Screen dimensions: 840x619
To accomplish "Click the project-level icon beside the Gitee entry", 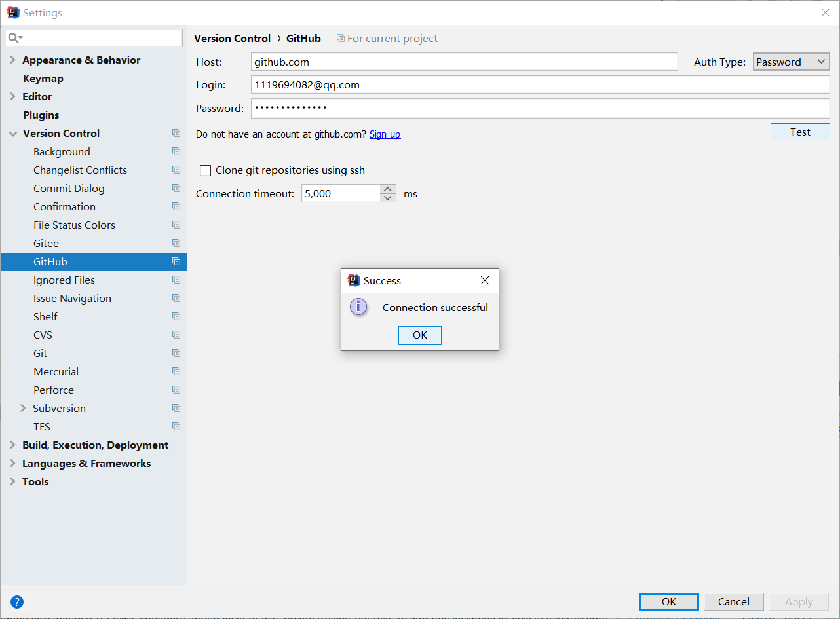I will pos(176,243).
